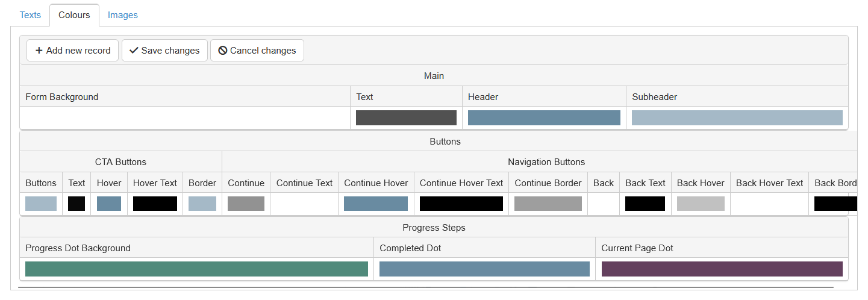Viewport: 868px width, 300px height.
Task: Select the CTA Text black swatch
Action: (x=76, y=204)
